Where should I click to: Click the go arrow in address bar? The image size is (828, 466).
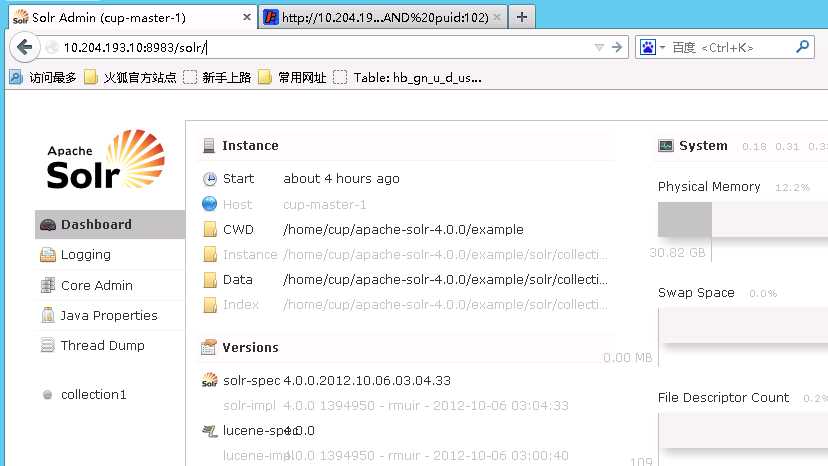[617, 48]
